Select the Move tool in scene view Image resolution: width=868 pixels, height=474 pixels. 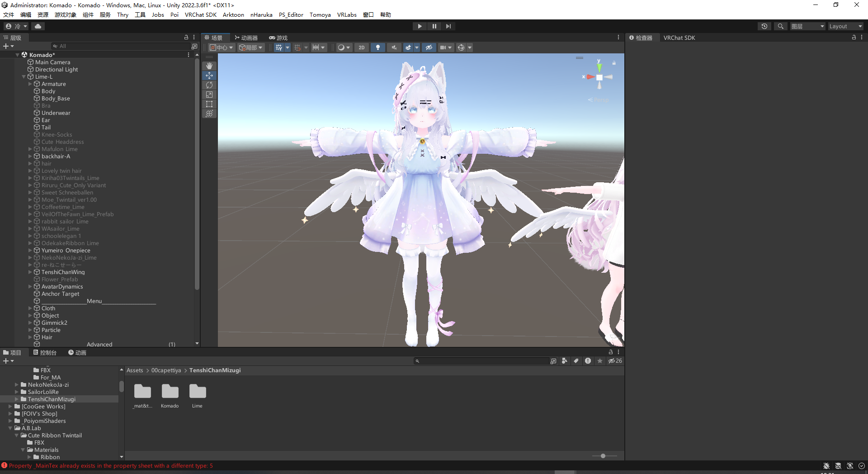(x=209, y=76)
